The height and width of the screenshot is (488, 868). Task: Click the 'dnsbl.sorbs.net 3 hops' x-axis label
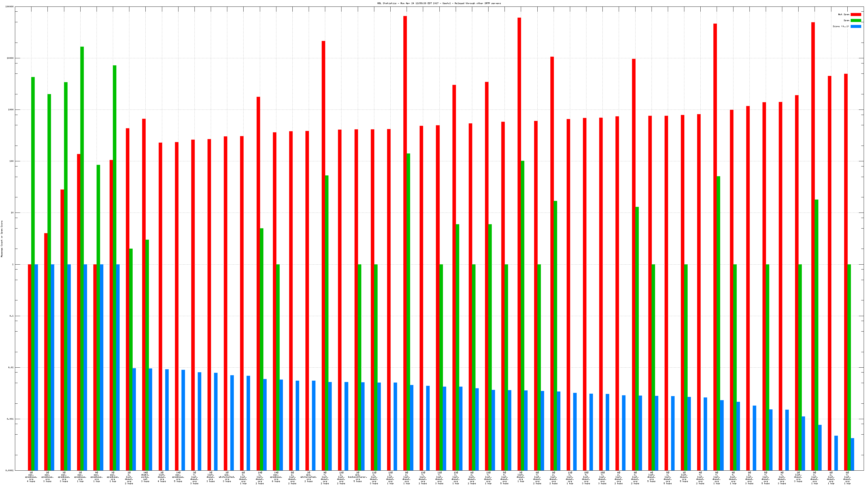point(145,477)
